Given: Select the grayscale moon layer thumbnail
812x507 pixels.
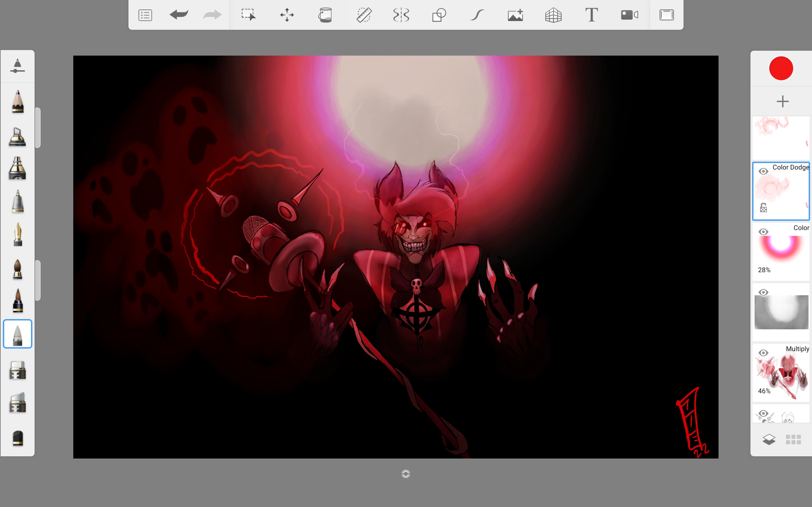Looking at the screenshot, I should point(781,312).
